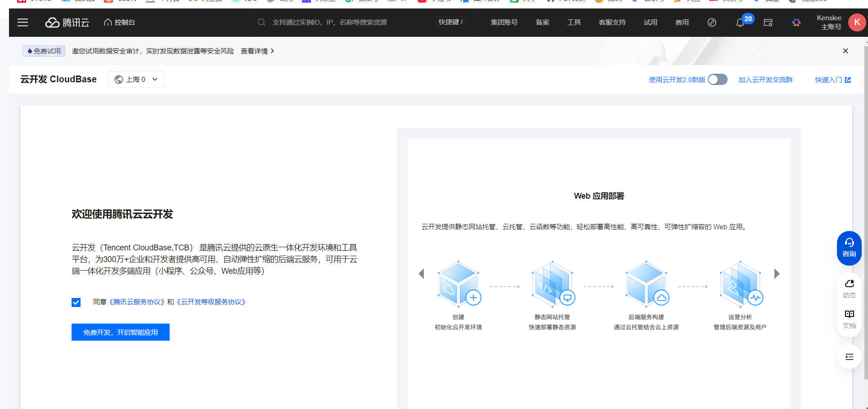Click the circular gauge icon in header

(x=712, y=22)
